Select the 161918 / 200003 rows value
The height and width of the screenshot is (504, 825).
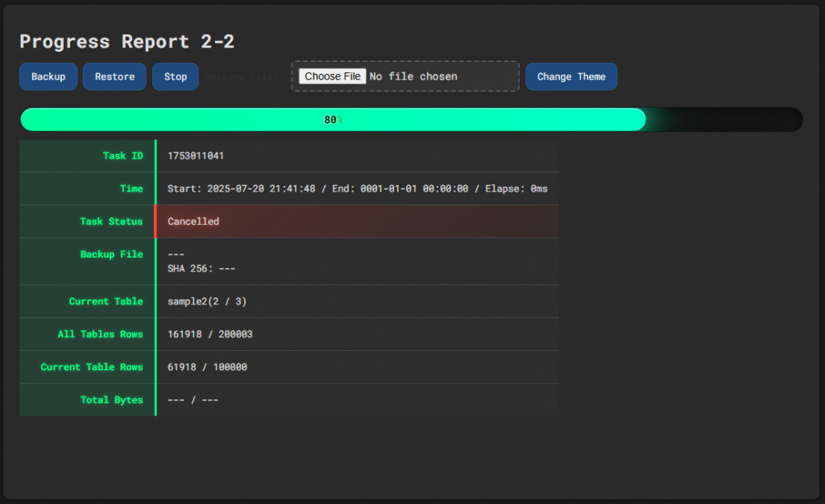[210, 334]
